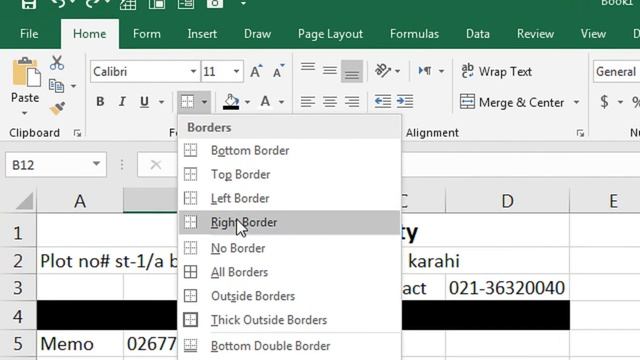640x360 pixels.
Task: Select column D header
Action: tap(507, 201)
